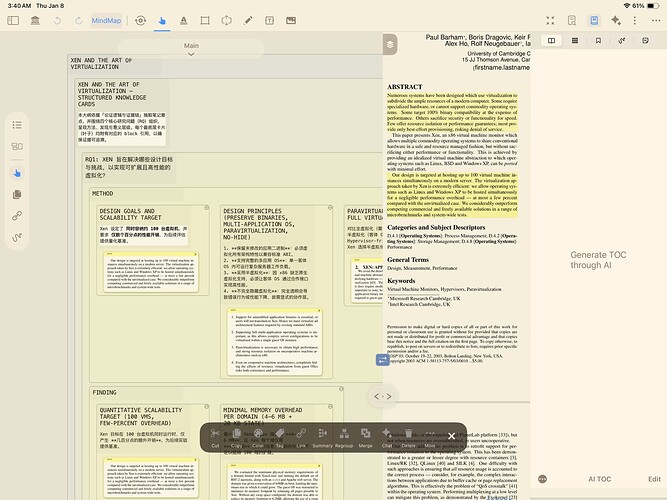
Task: Toggle the MindMap view mode
Action: (106, 20)
